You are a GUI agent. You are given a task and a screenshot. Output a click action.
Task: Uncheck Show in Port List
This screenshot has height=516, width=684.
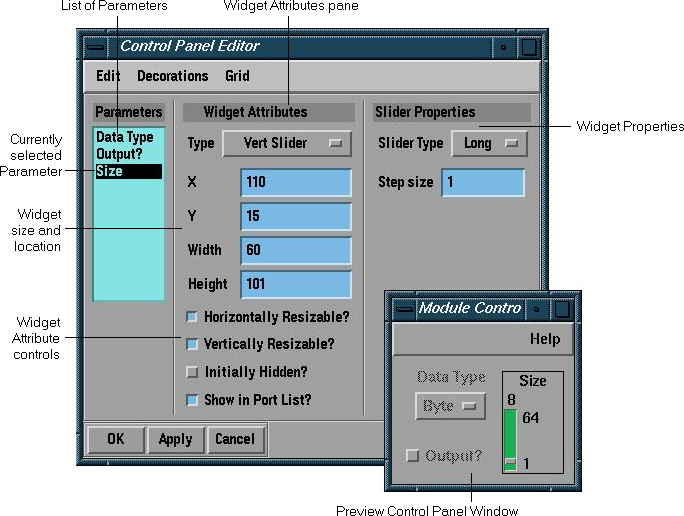[192, 400]
